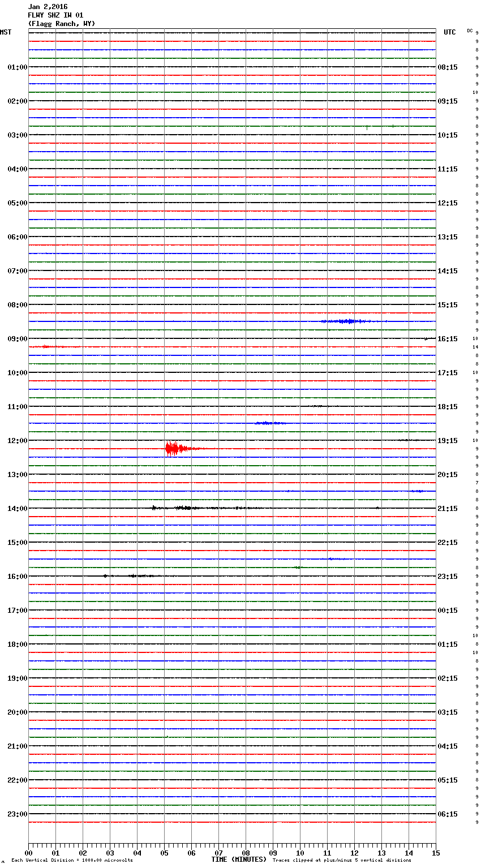The width and height of the screenshot is (481, 868).
Task: Click the 18:15 UTC time label
Action: point(448,407)
